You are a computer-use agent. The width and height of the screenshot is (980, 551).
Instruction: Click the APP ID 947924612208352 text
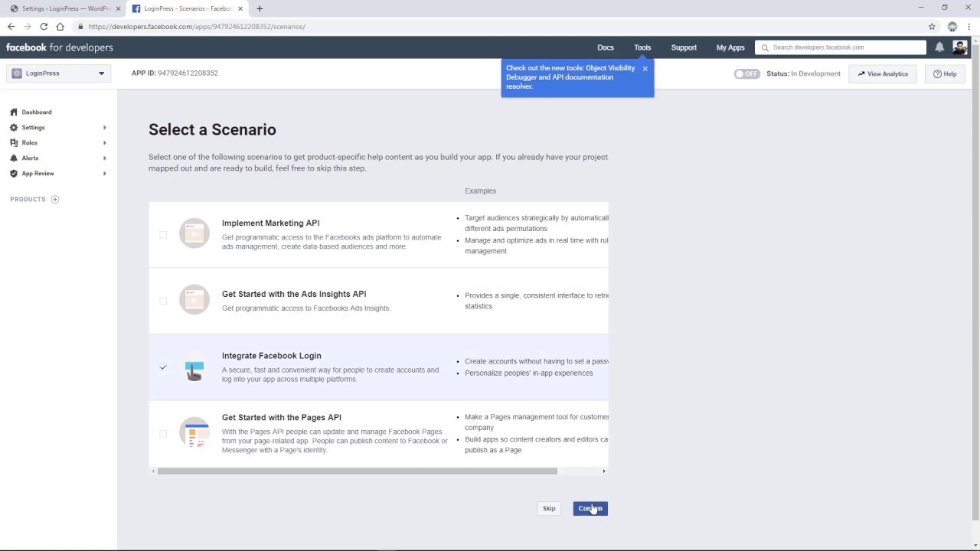175,73
